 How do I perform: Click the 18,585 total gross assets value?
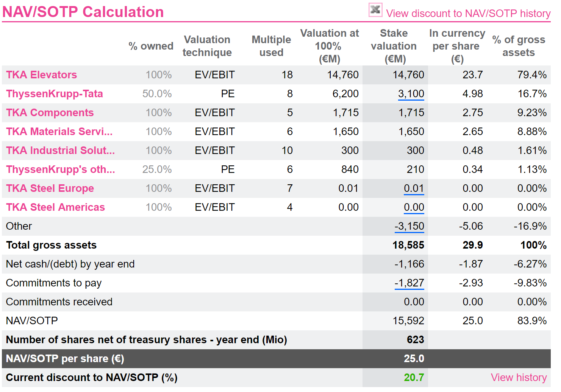[x=408, y=245]
